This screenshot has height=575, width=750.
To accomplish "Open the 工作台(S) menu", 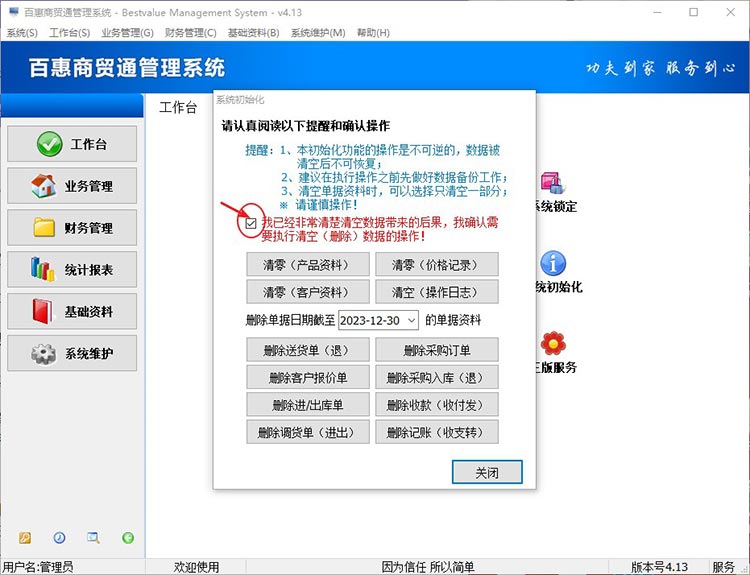I will pyautogui.click(x=69, y=33).
